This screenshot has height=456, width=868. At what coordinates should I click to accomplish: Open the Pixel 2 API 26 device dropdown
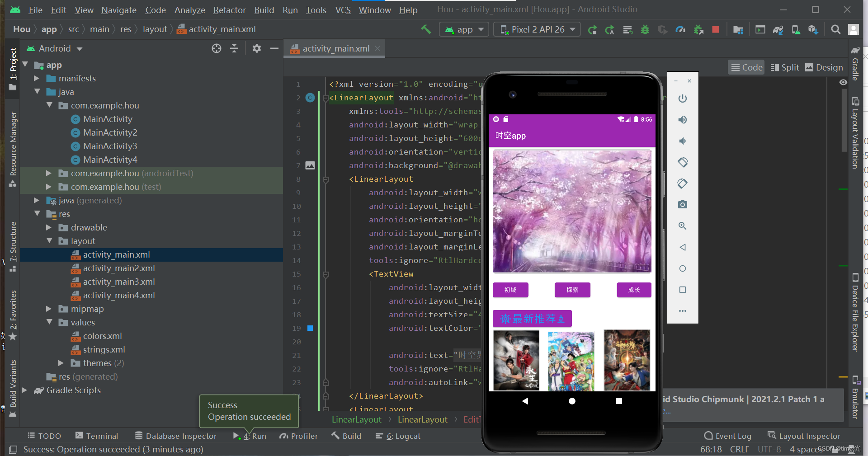pos(537,30)
